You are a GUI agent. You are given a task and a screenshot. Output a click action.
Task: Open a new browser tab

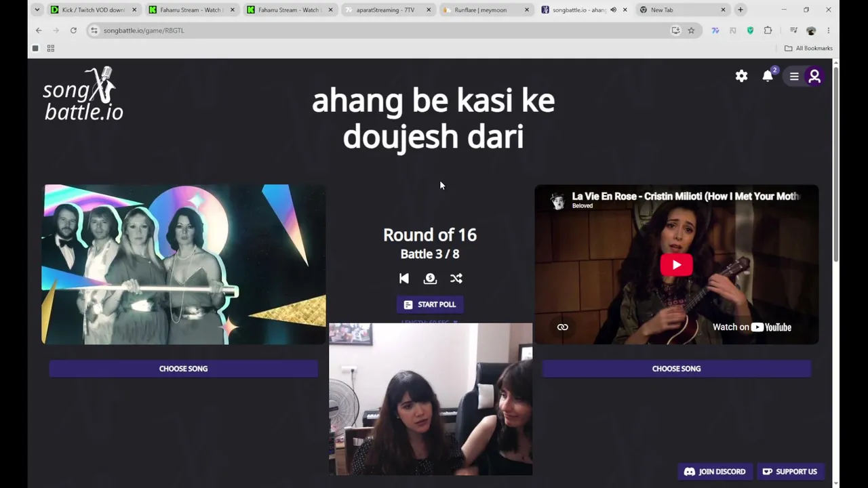pos(741,10)
